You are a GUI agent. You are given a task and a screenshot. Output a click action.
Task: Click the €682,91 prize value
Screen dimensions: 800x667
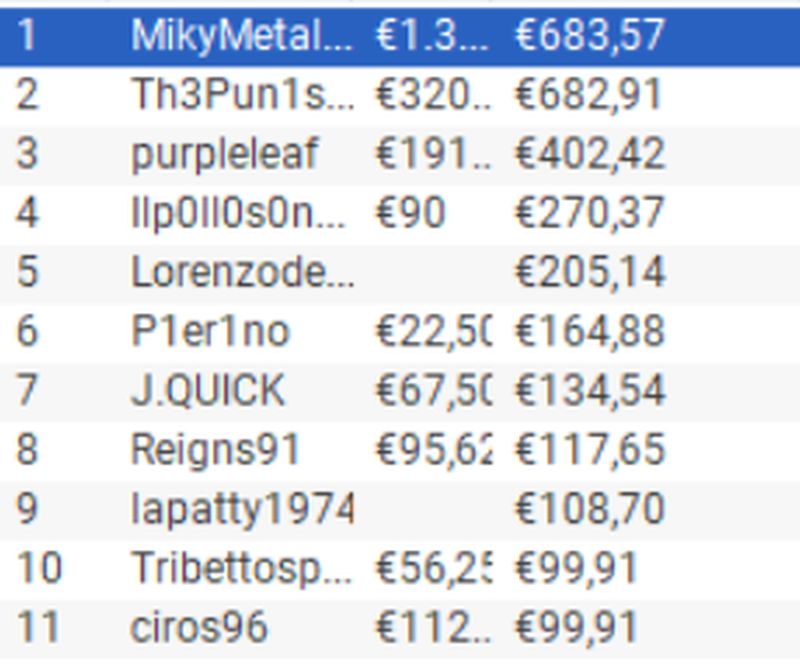[x=589, y=95]
